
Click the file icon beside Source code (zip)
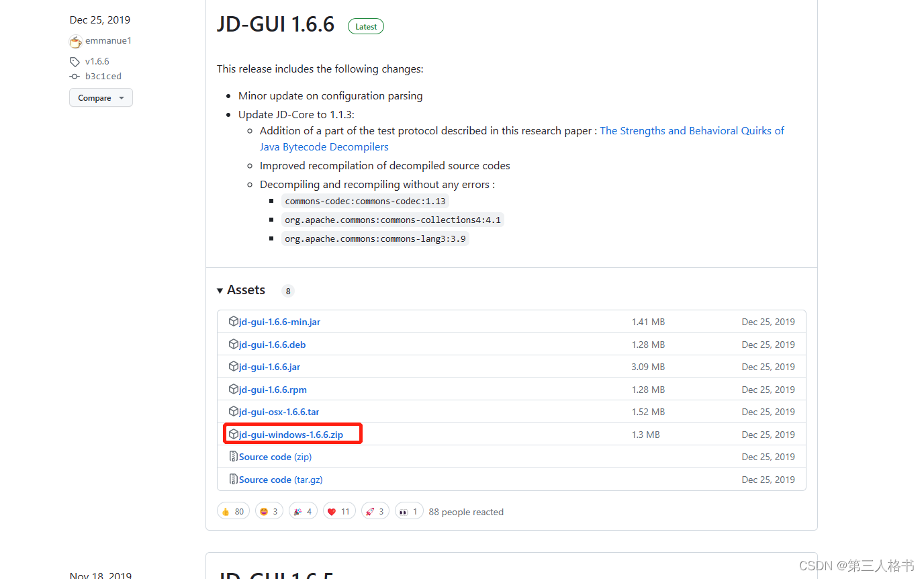pos(233,456)
